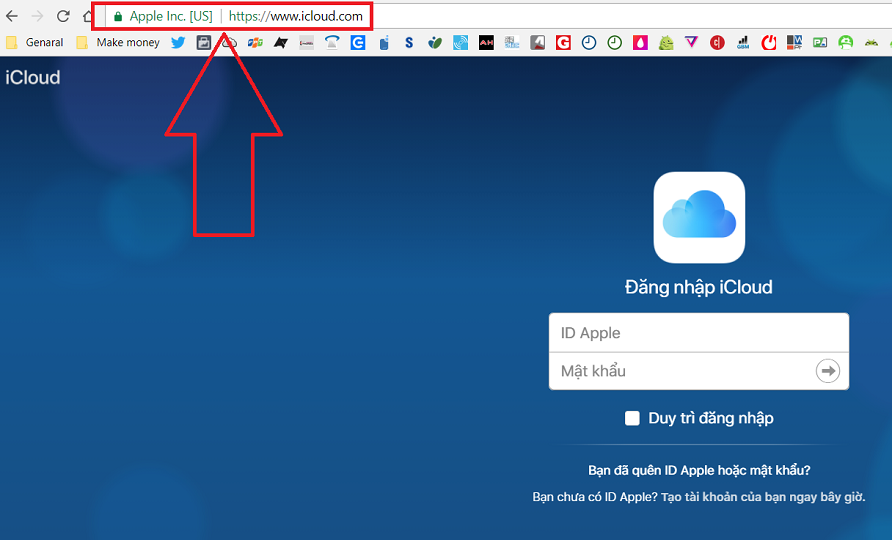Open the Twitter bird bookmark

click(178, 42)
